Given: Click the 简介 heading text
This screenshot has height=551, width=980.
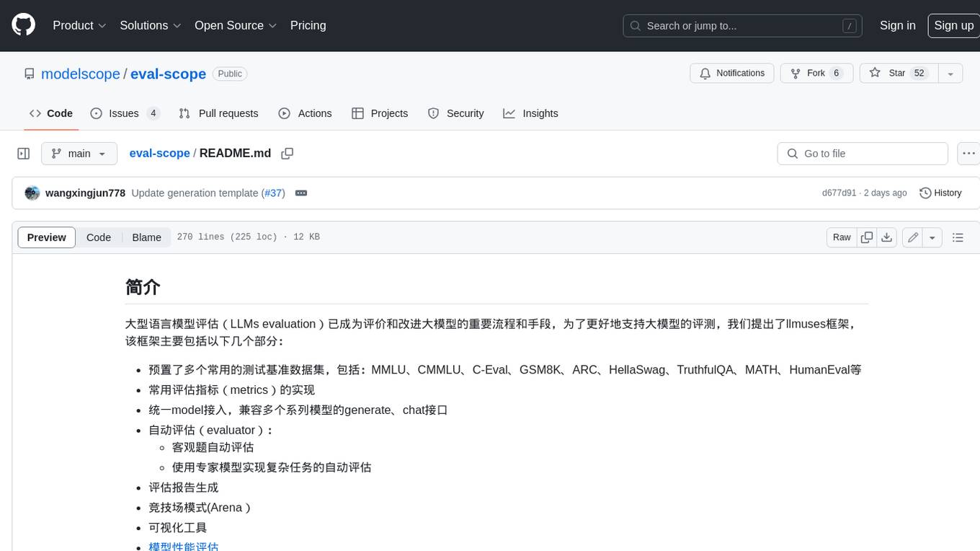Looking at the screenshot, I should pyautogui.click(x=143, y=287).
